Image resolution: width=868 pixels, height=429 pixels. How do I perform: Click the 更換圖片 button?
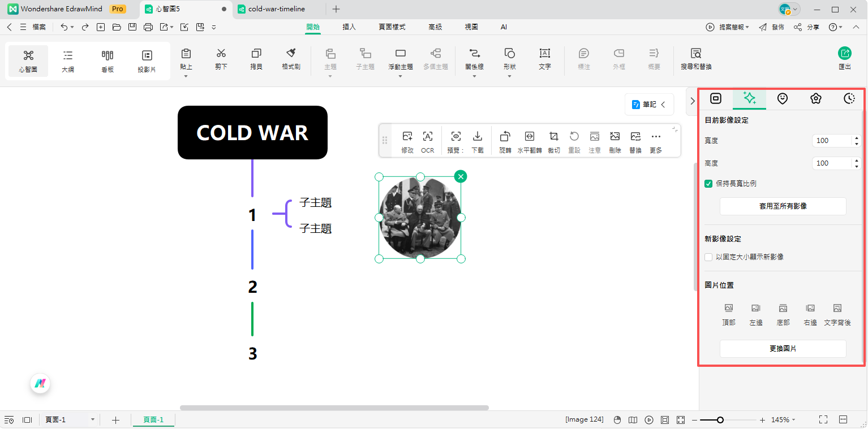(x=783, y=349)
